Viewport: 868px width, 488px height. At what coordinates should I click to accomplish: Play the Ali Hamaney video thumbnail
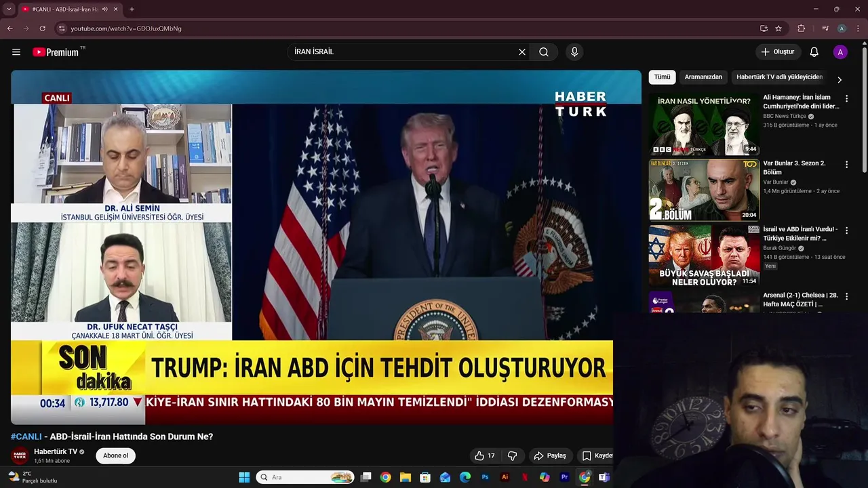click(704, 124)
